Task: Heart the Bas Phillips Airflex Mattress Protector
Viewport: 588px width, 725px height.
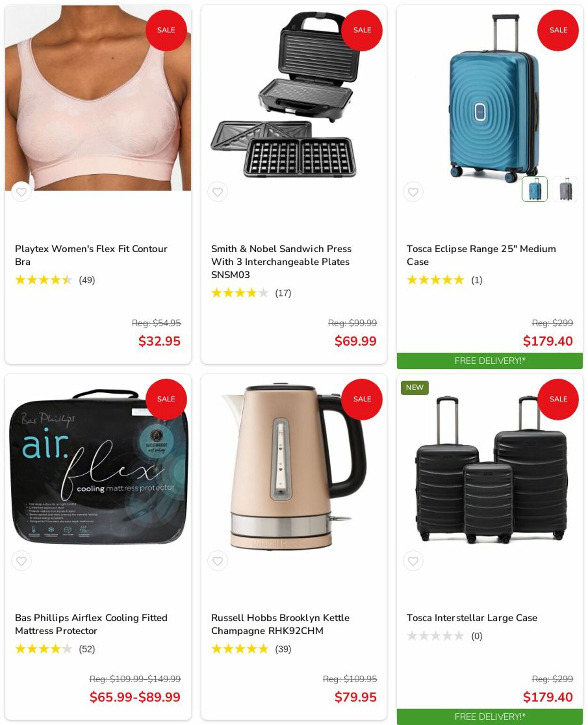Action: pos(22,561)
